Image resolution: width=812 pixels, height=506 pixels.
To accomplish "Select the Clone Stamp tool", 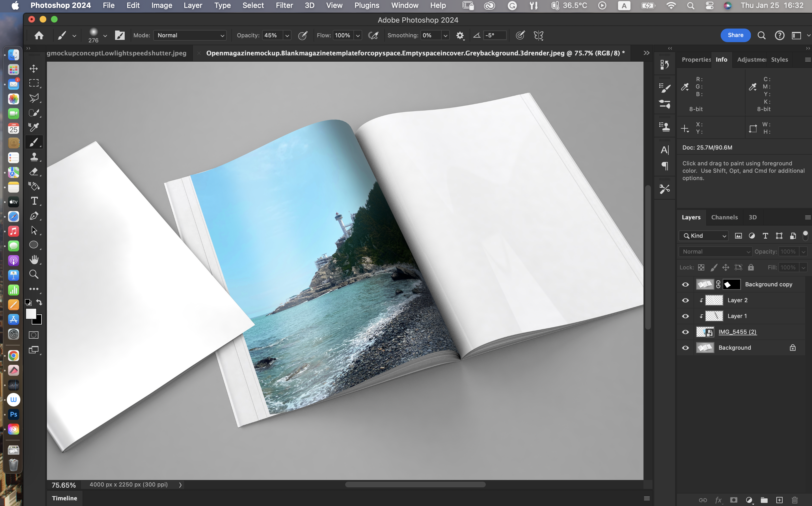I will (x=34, y=157).
